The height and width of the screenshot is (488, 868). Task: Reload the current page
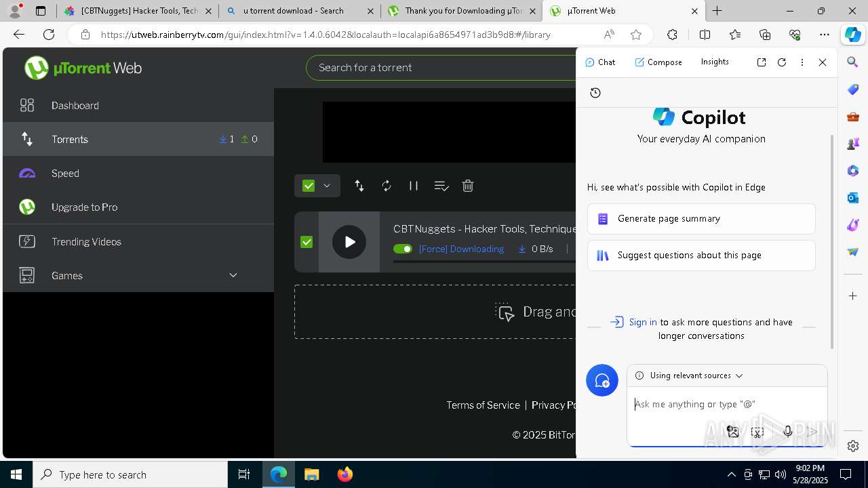(49, 35)
